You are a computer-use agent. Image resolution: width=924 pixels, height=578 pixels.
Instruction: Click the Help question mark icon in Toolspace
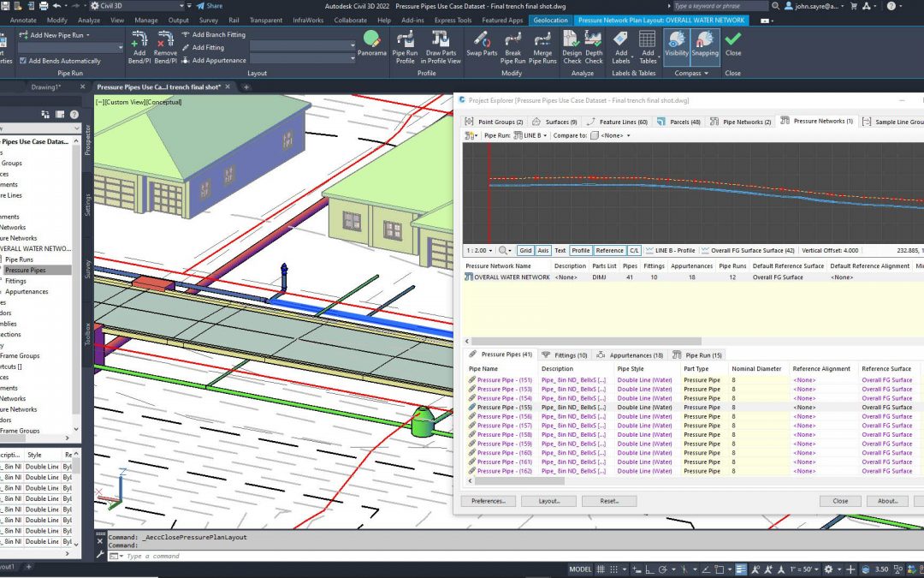[x=74, y=115]
